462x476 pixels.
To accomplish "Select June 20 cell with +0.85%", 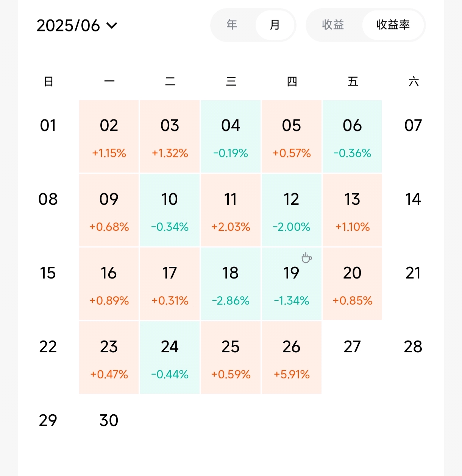I will pyautogui.click(x=352, y=284).
